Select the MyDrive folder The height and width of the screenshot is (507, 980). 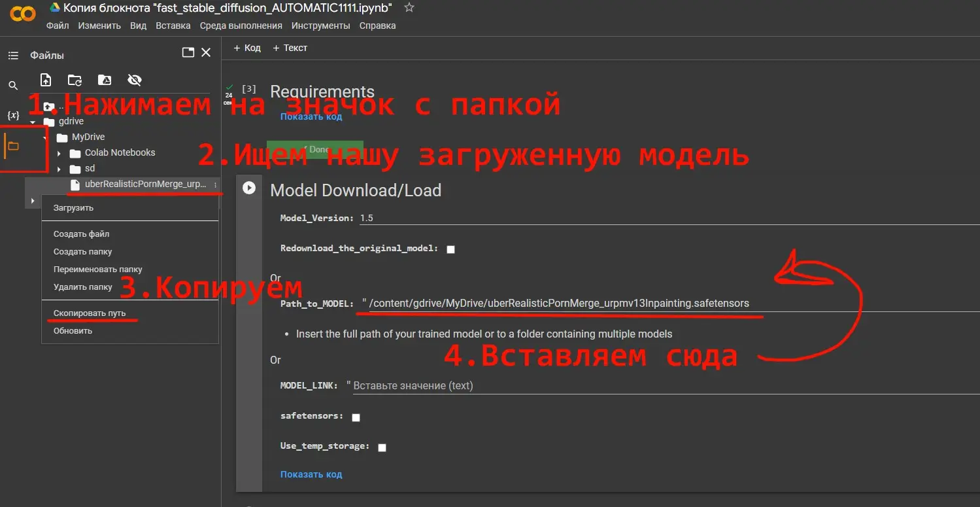click(88, 137)
